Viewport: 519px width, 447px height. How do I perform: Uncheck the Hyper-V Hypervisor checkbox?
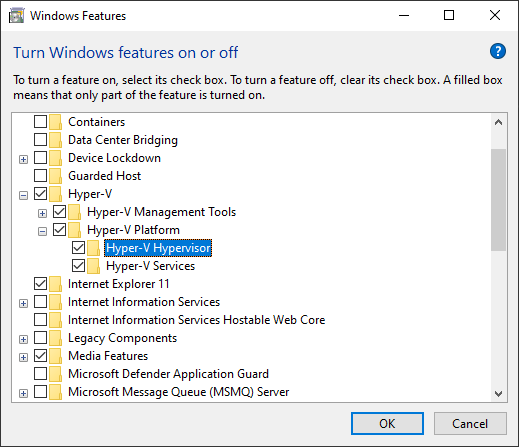pyautogui.click(x=78, y=248)
